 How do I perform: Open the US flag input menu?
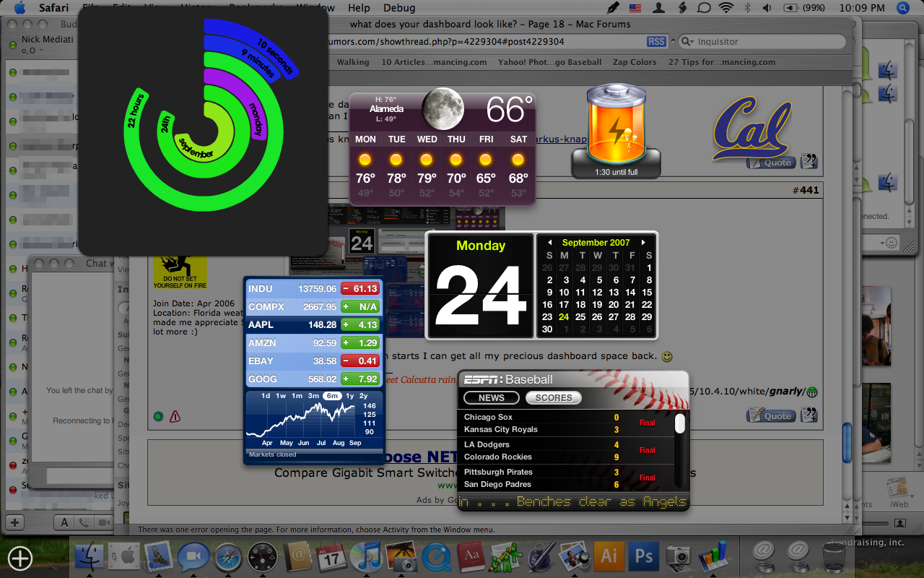pos(635,8)
